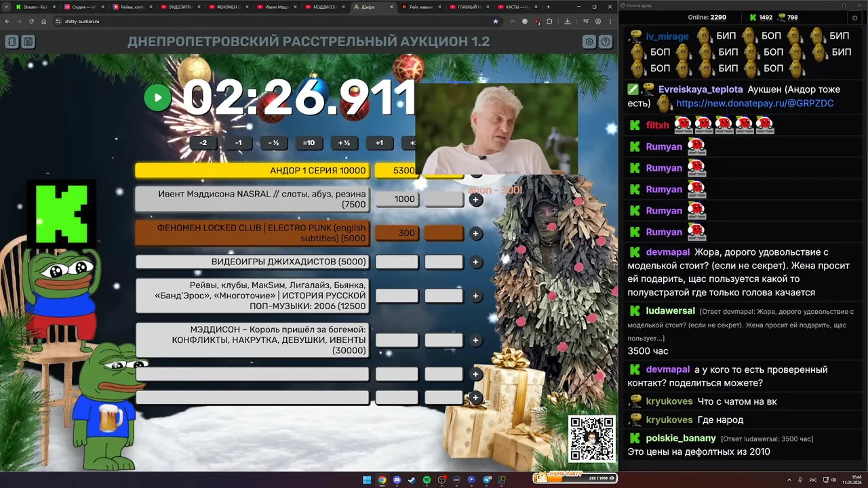Screen dimensions: 868x488
Task: Add half a minute with +½
Action: point(344,143)
